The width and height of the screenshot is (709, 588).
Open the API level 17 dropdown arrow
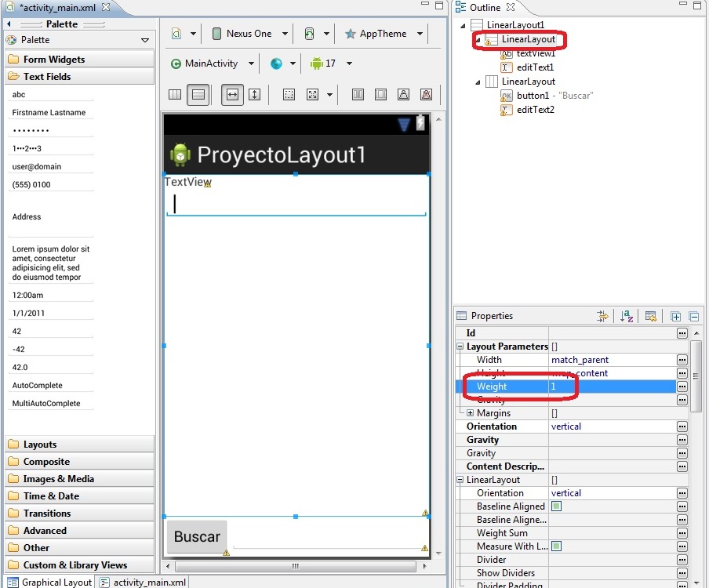coord(349,64)
